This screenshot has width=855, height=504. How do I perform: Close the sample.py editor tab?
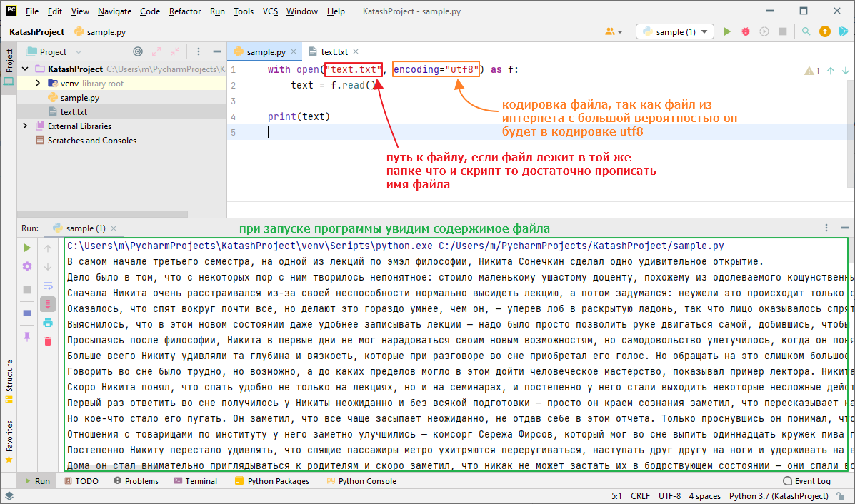[x=294, y=51]
